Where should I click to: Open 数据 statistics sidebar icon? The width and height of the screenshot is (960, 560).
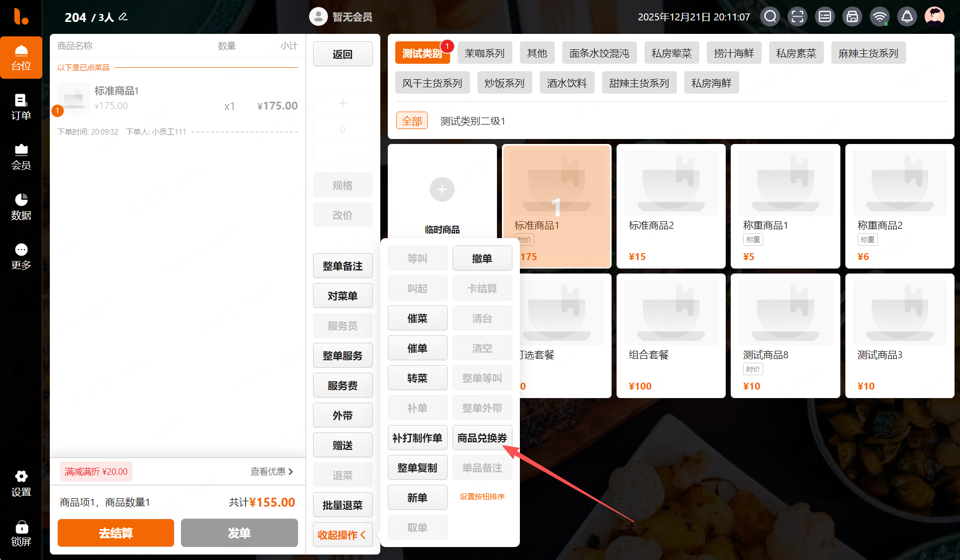(21, 207)
